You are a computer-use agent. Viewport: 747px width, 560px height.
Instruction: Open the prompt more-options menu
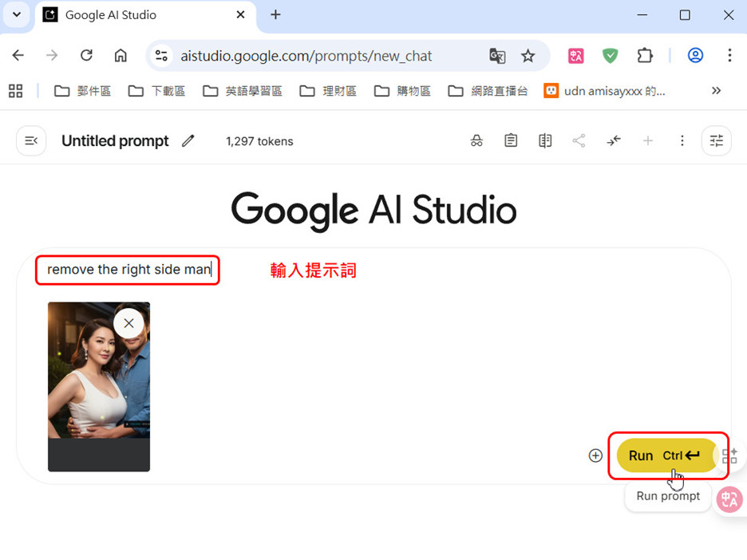[682, 141]
